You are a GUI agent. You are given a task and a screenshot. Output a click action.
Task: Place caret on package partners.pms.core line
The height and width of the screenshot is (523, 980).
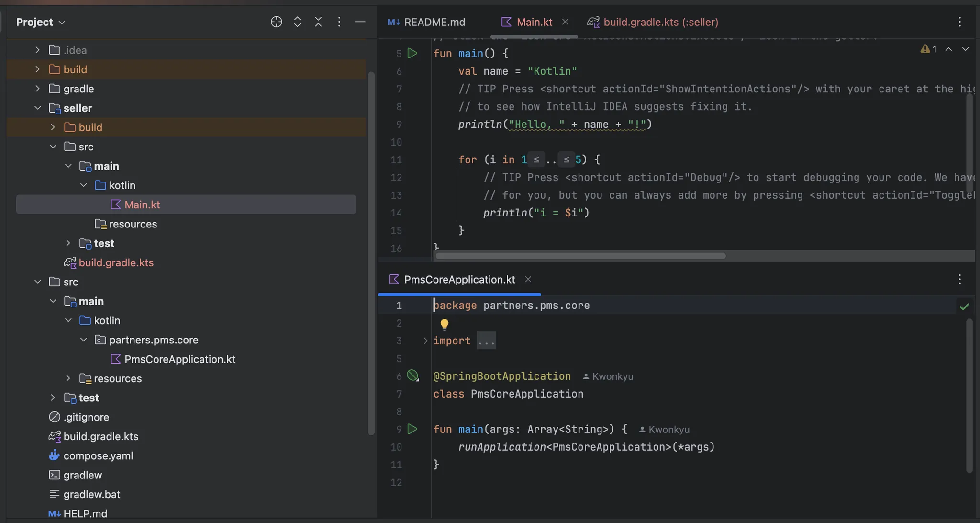(511, 306)
